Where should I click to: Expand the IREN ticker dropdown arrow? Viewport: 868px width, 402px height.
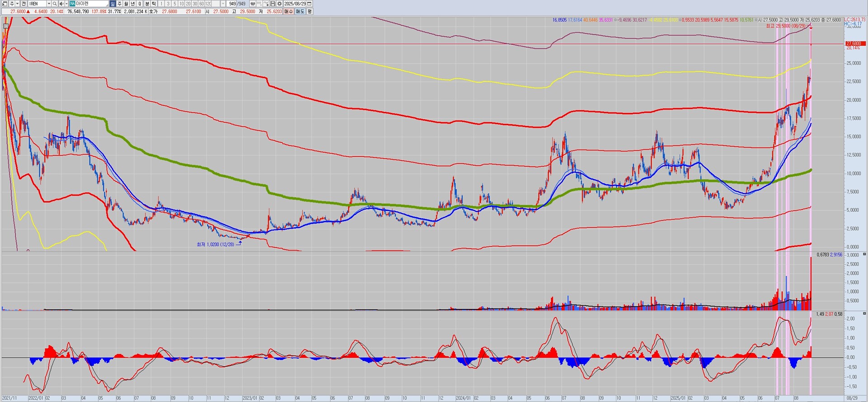click(49, 4)
